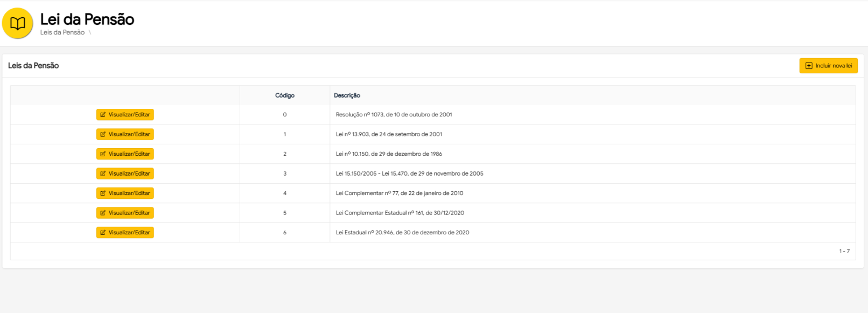The width and height of the screenshot is (868, 313).
Task: Click the 1 - 7 pagination indicator
Action: click(844, 251)
